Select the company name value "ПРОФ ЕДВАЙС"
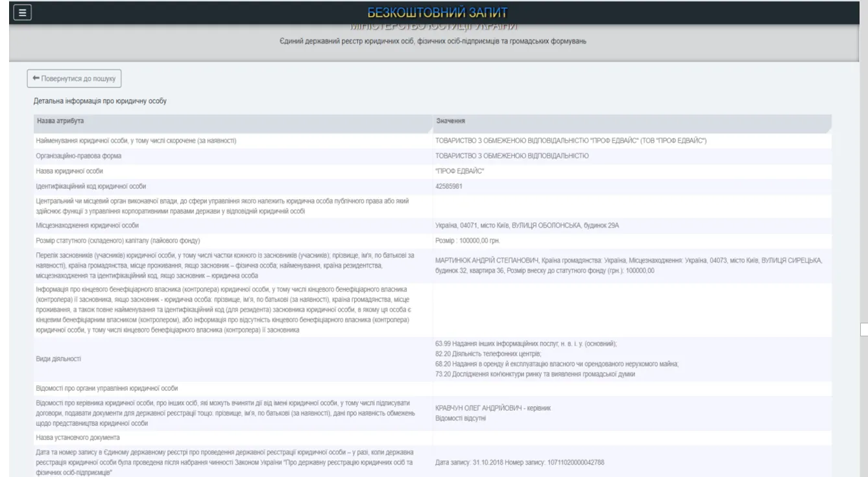Screen dimensions: 868x477 (460, 171)
